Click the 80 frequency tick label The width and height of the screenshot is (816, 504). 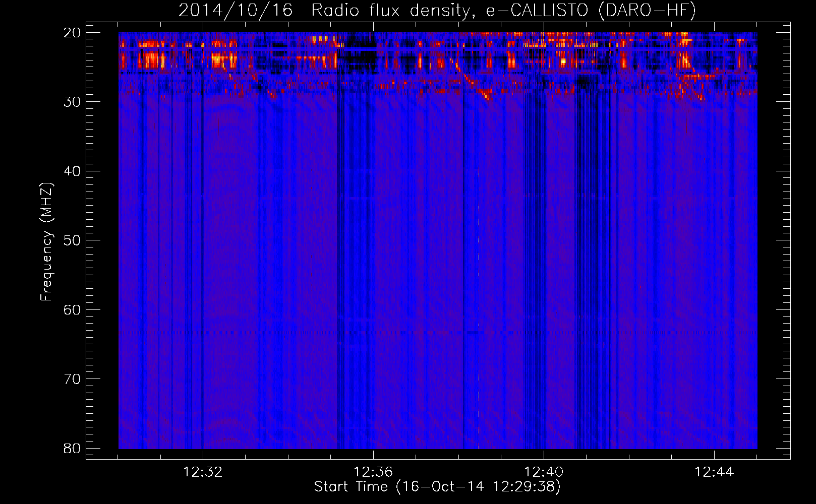pos(72,449)
